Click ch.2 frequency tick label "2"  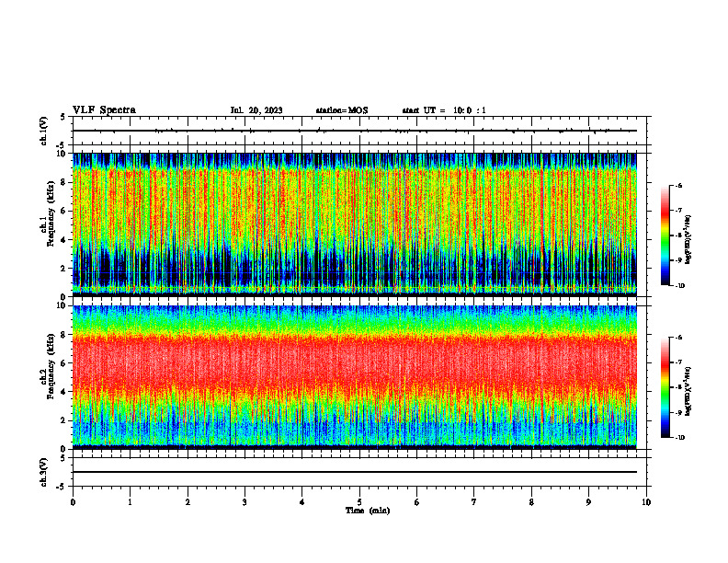coord(63,420)
